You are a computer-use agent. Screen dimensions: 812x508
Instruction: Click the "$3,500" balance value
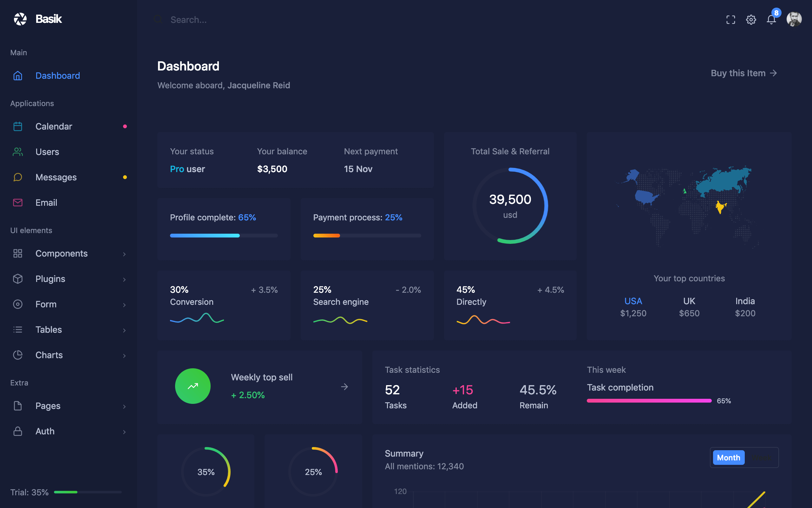coord(272,169)
